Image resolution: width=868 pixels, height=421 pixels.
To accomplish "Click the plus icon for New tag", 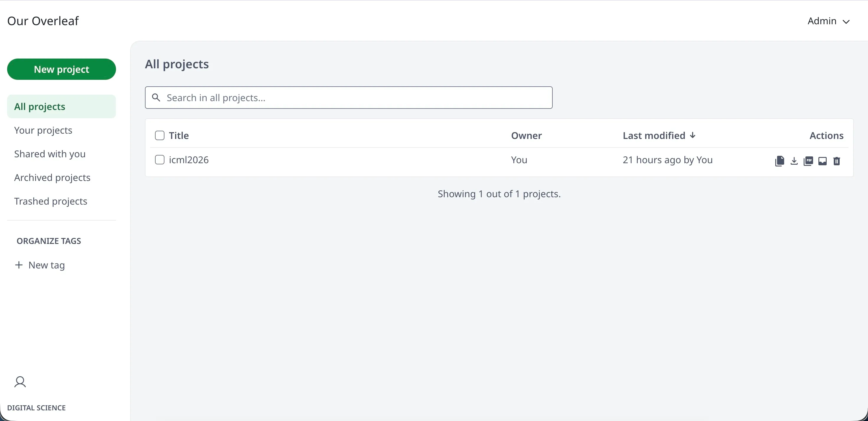I will coord(19,265).
